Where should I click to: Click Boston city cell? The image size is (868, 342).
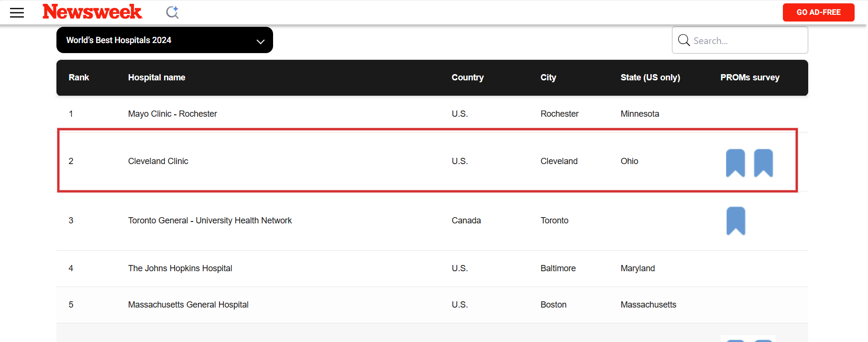pyautogui.click(x=553, y=305)
